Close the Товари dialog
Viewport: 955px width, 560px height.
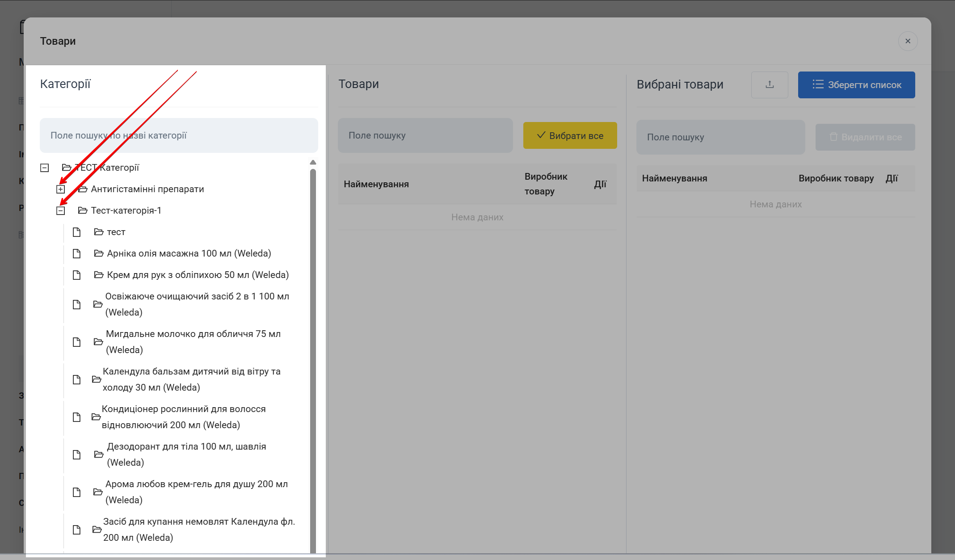pyautogui.click(x=908, y=41)
